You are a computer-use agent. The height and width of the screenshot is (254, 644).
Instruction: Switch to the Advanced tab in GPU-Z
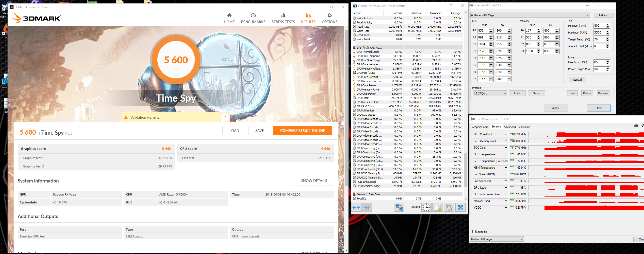(510, 127)
